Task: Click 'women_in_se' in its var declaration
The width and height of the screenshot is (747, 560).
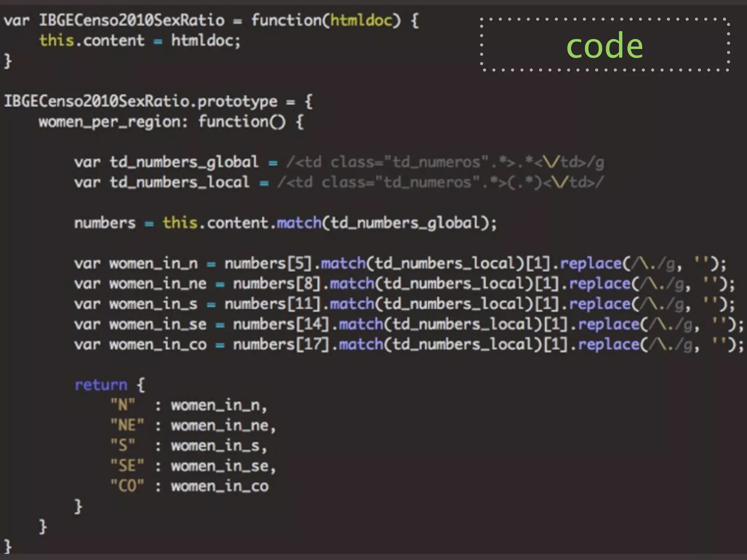Action: (158, 324)
